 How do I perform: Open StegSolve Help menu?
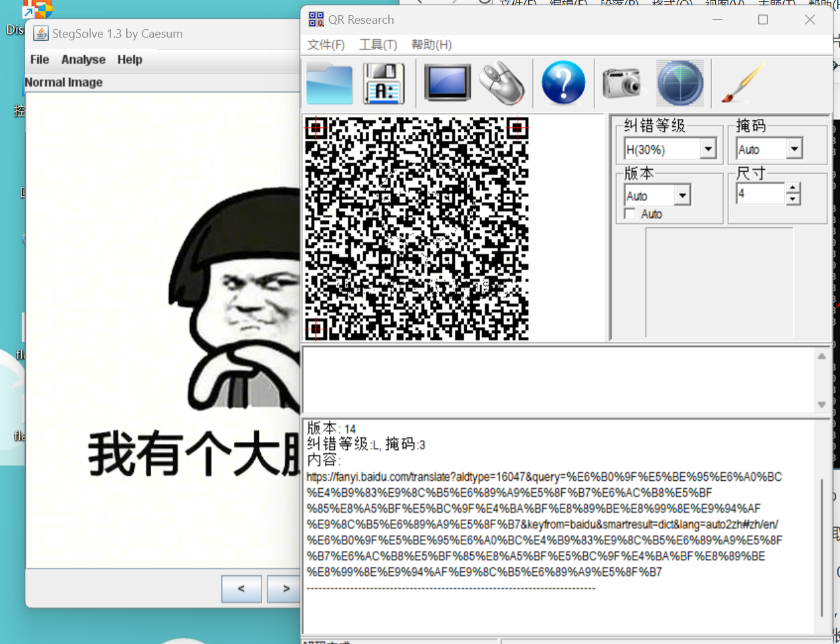tap(130, 59)
